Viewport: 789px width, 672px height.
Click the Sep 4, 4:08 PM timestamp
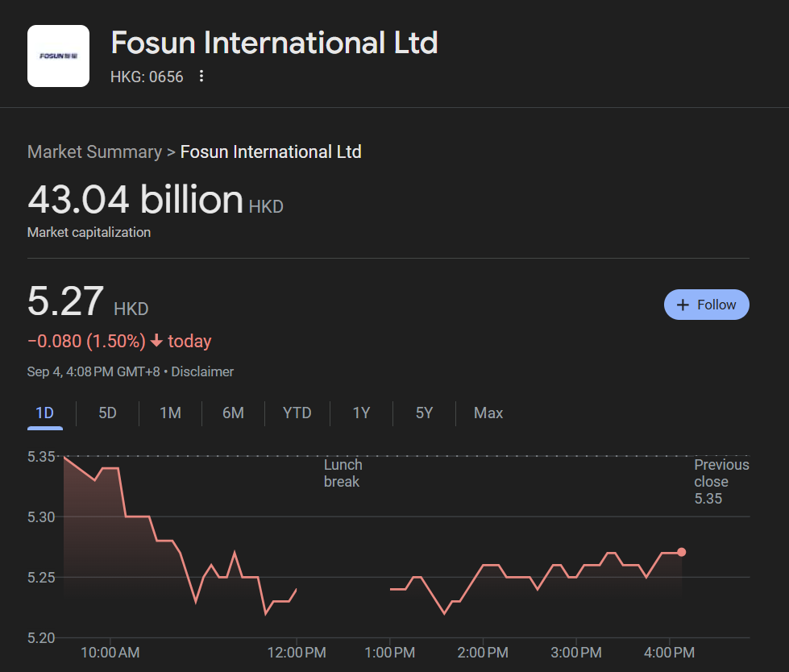pos(93,371)
